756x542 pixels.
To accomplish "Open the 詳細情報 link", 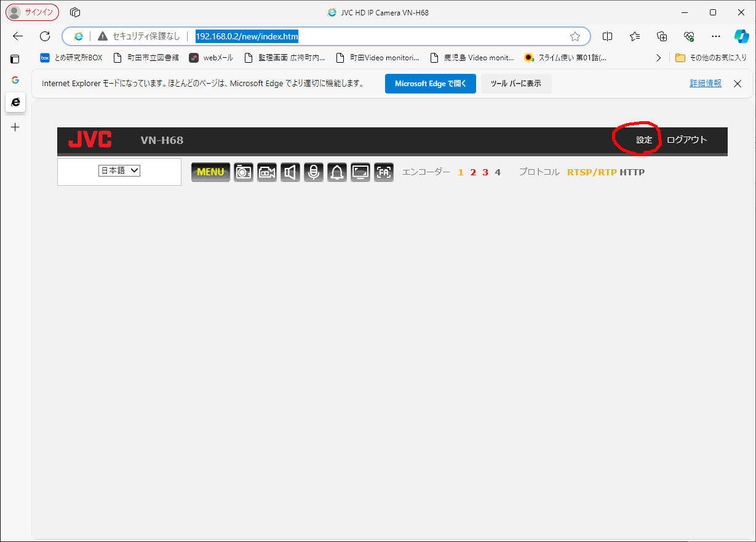I will (x=705, y=84).
